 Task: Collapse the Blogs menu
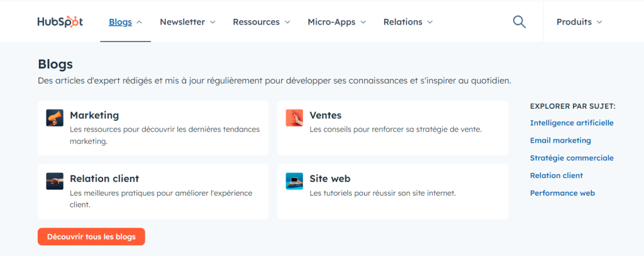click(x=125, y=22)
